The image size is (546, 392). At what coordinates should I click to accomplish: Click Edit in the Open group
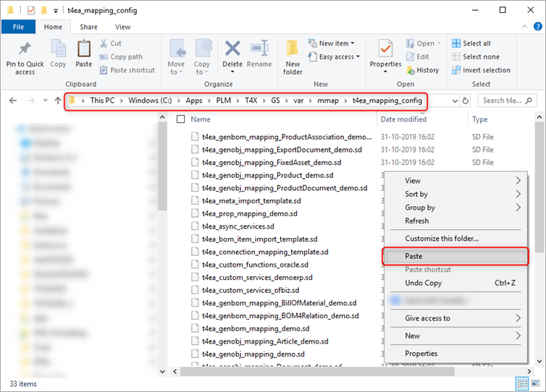(419, 56)
